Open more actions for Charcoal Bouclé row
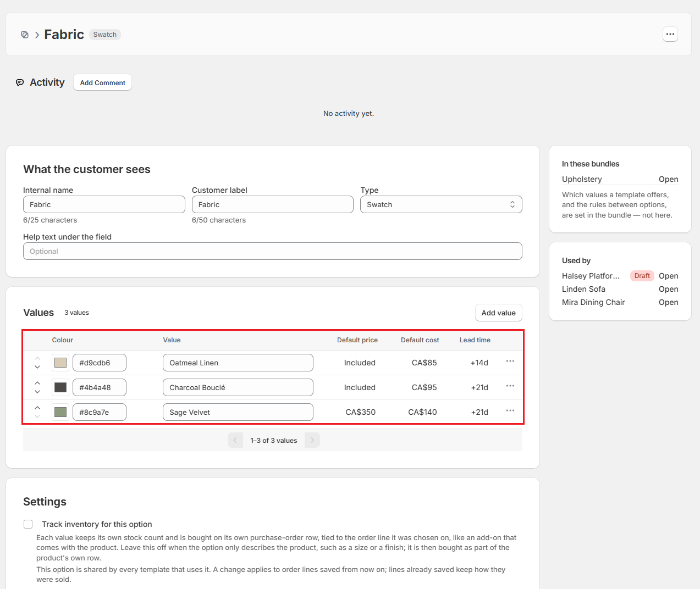 510,386
